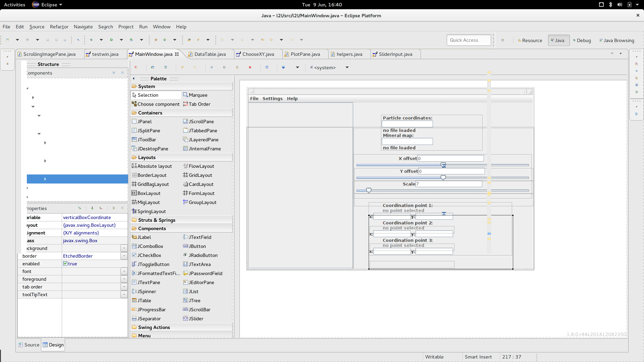Image resolution: width=644 pixels, height=362 pixels.
Task: Open the <system> look-and-feel dropdown
Action: (347, 67)
